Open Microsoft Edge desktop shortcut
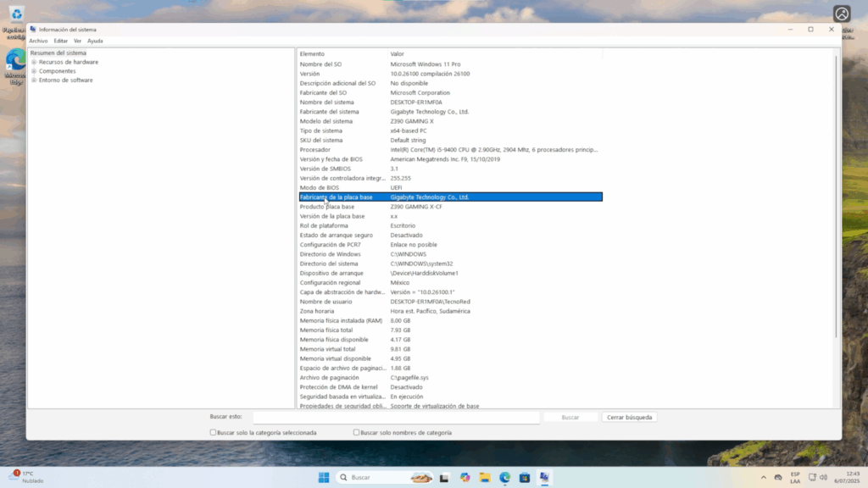This screenshot has width=868, height=488. (15, 66)
